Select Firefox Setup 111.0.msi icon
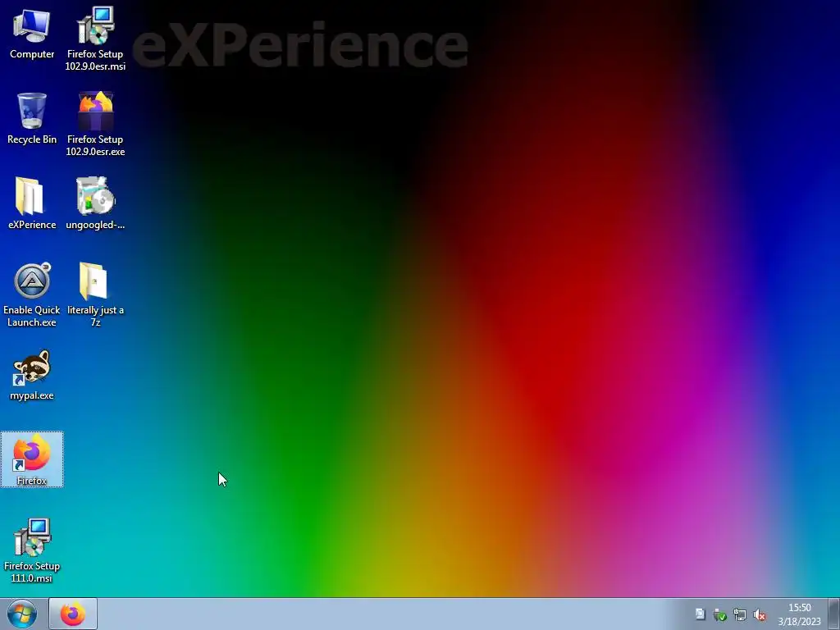This screenshot has height=630, width=840. [32, 550]
